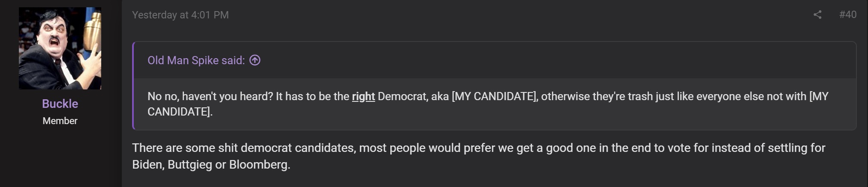Viewport: 868px width, 187px height.
Task: Jump to original post via up-arrow icon
Action: [x=255, y=60]
